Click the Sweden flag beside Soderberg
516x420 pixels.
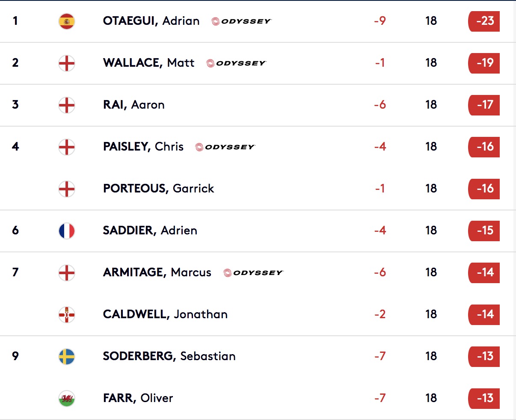pyautogui.click(x=67, y=356)
